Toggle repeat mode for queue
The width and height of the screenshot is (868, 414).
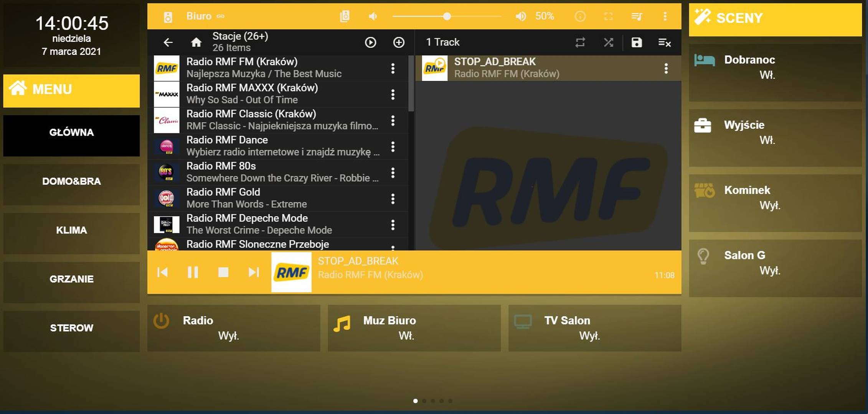580,42
